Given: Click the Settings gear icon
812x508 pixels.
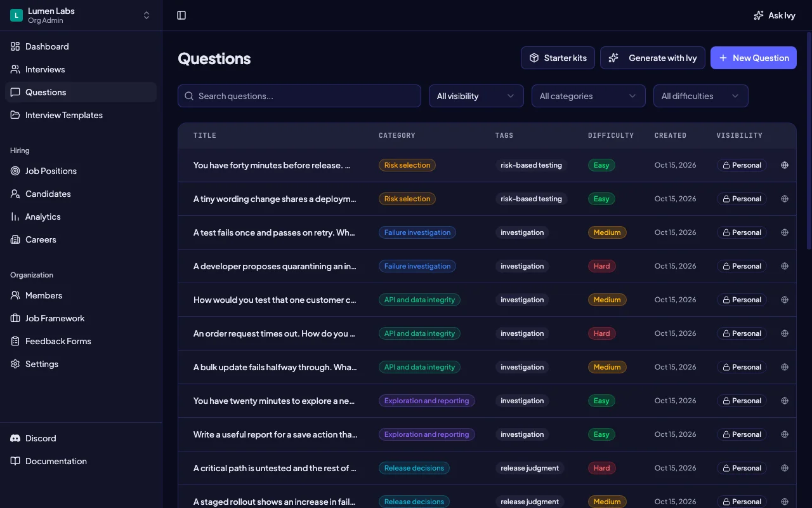Looking at the screenshot, I should click(15, 364).
